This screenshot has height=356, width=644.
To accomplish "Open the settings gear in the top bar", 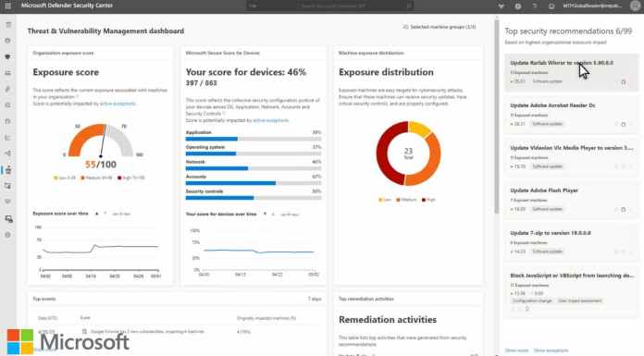I will (x=518, y=6).
